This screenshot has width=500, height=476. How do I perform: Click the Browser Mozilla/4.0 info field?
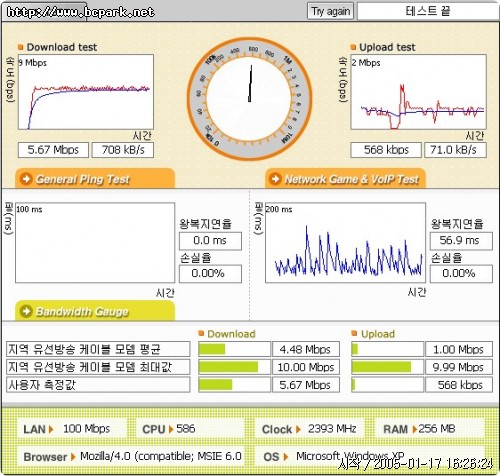pos(131,456)
